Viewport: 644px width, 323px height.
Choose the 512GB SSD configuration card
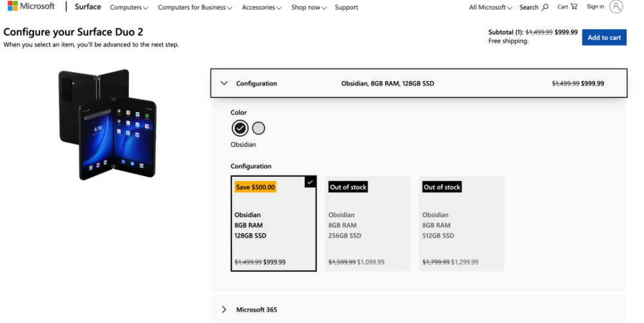tap(461, 223)
